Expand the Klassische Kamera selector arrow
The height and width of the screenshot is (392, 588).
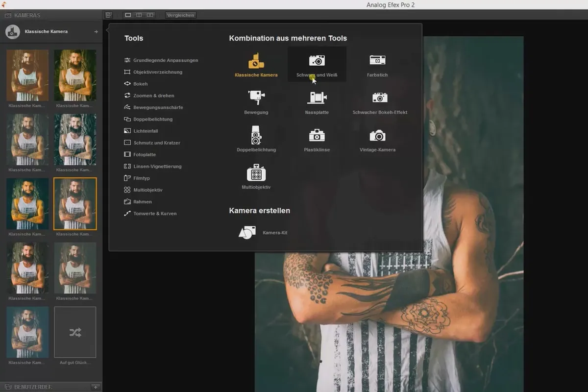tap(96, 32)
